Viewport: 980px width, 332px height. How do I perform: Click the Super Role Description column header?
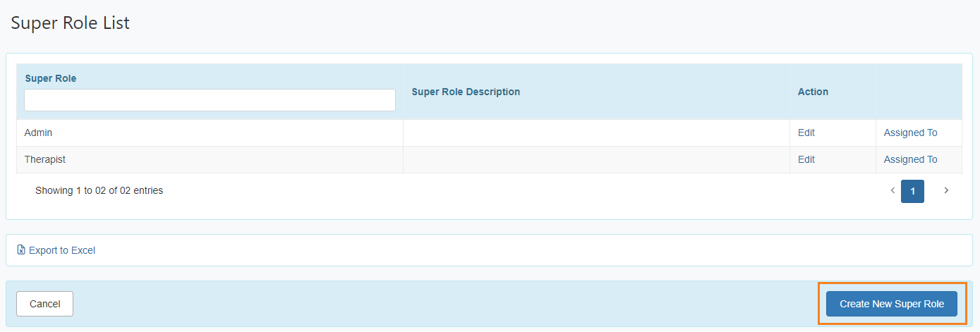pyautogui.click(x=466, y=92)
